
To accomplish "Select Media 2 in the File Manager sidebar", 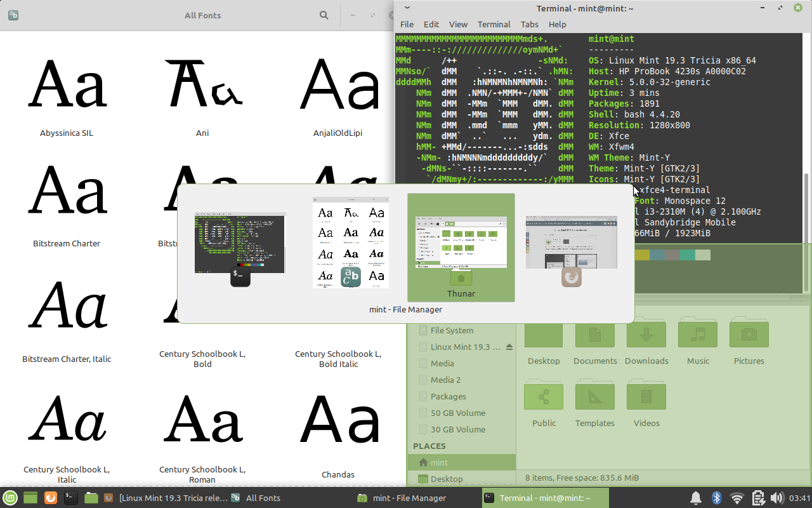I will tap(462, 380).
